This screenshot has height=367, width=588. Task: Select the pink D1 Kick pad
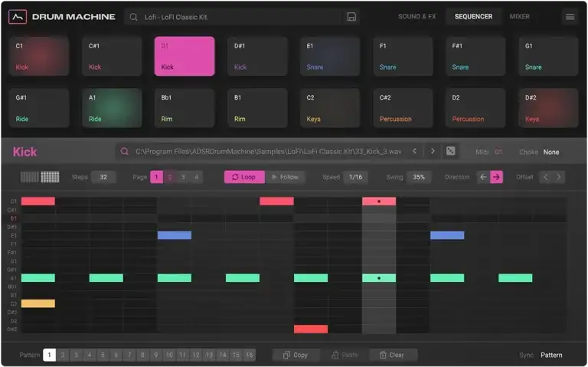point(185,56)
